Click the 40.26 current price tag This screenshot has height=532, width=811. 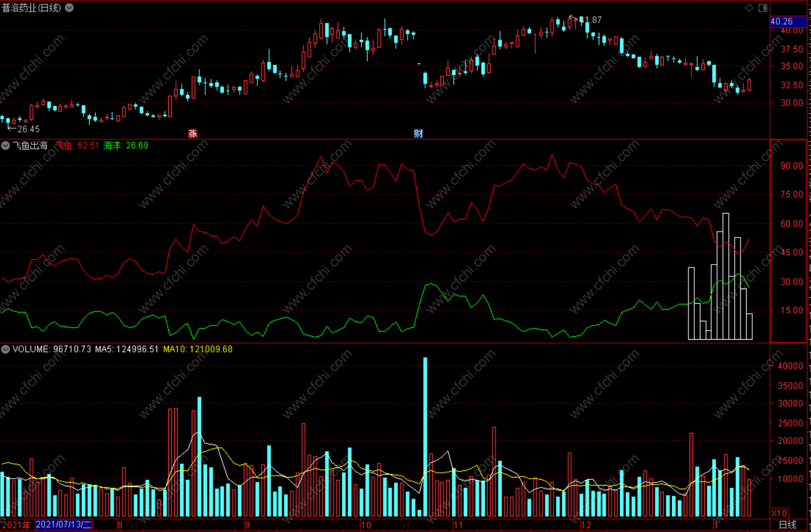coord(788,22)
